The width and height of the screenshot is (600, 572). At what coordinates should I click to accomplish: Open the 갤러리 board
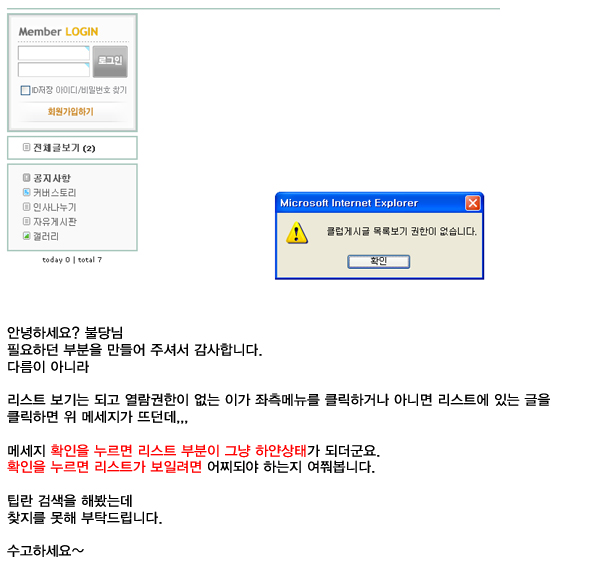click(46, 236)
